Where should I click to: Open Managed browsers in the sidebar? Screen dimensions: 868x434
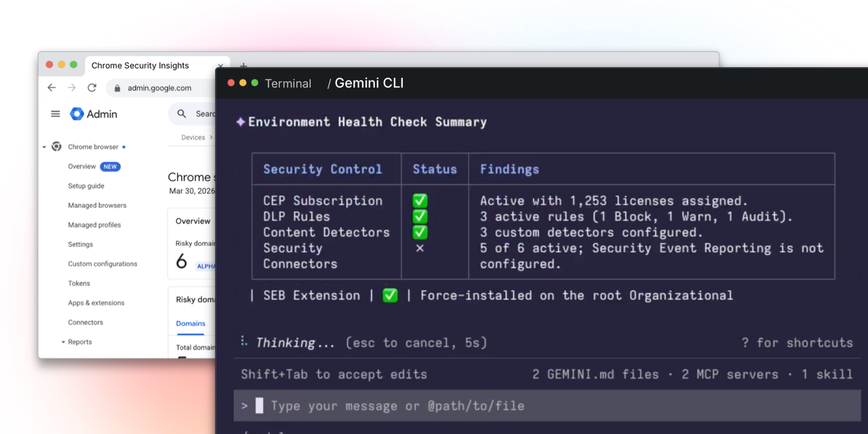coord(97,205)
